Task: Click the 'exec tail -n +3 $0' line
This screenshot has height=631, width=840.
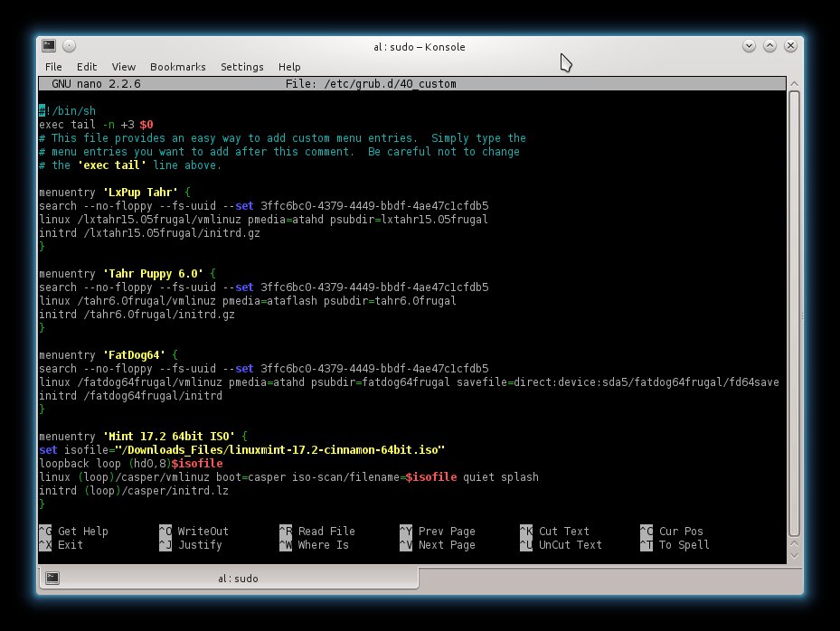Action: pos(96,125)
